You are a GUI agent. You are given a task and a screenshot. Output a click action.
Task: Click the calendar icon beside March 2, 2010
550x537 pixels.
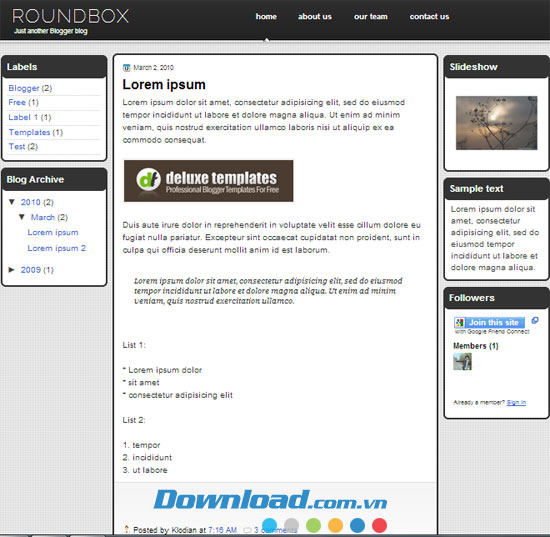[x=126, y=68]
